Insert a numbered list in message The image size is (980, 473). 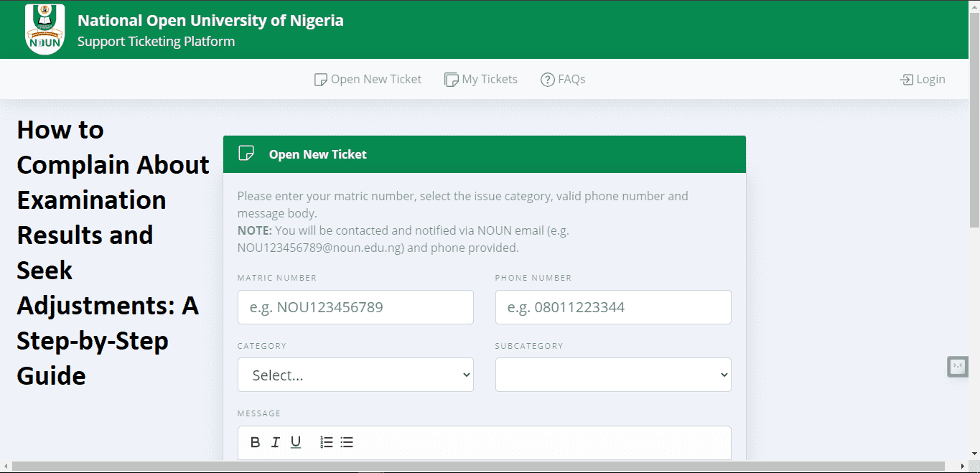(x=327, y=442)
